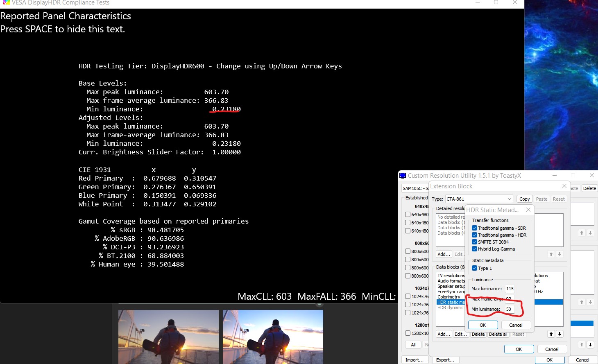Select the highlighted HDR static metadata entry
This screenshot has height=364, width=598.
click(451, 302)
